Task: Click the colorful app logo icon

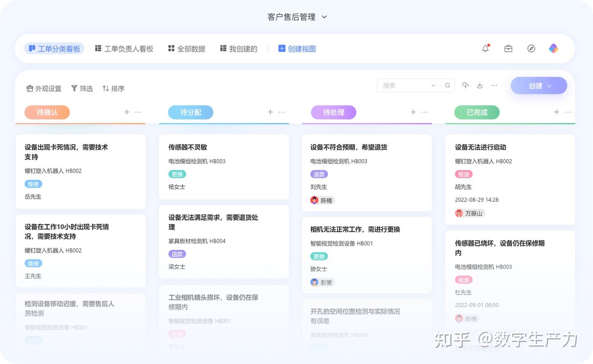Action: [x=553, y=48]
